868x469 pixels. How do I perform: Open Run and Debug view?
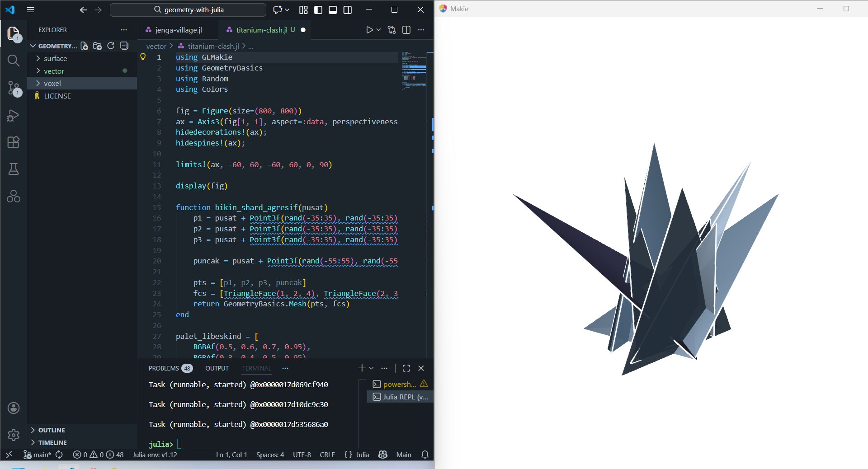(x=14, y=115)
